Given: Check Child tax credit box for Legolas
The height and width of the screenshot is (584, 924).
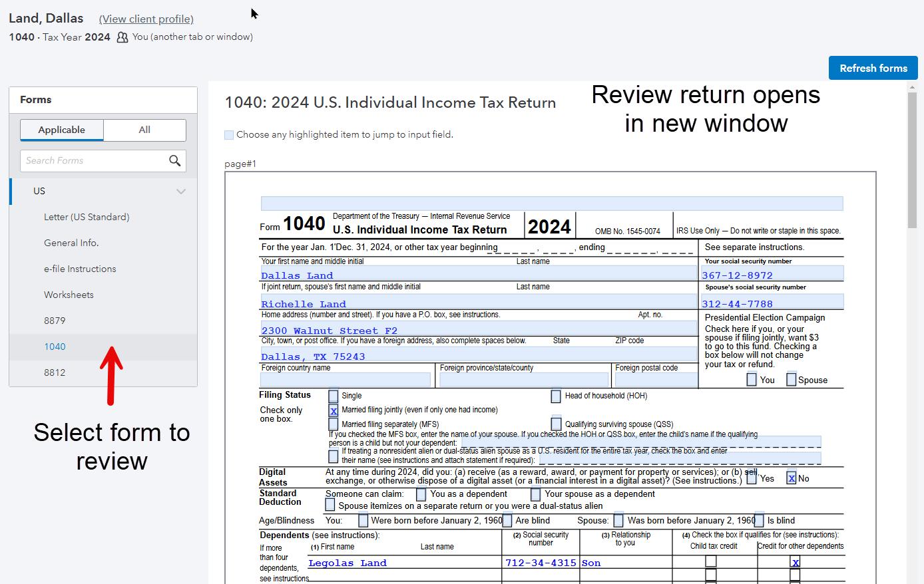Looking at the screenshot, I should (711, 562).
